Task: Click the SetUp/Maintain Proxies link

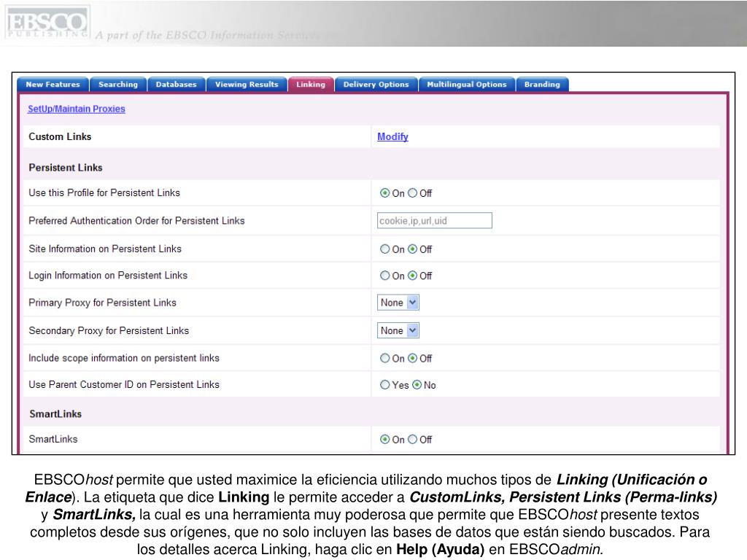Action: [76, 109]
